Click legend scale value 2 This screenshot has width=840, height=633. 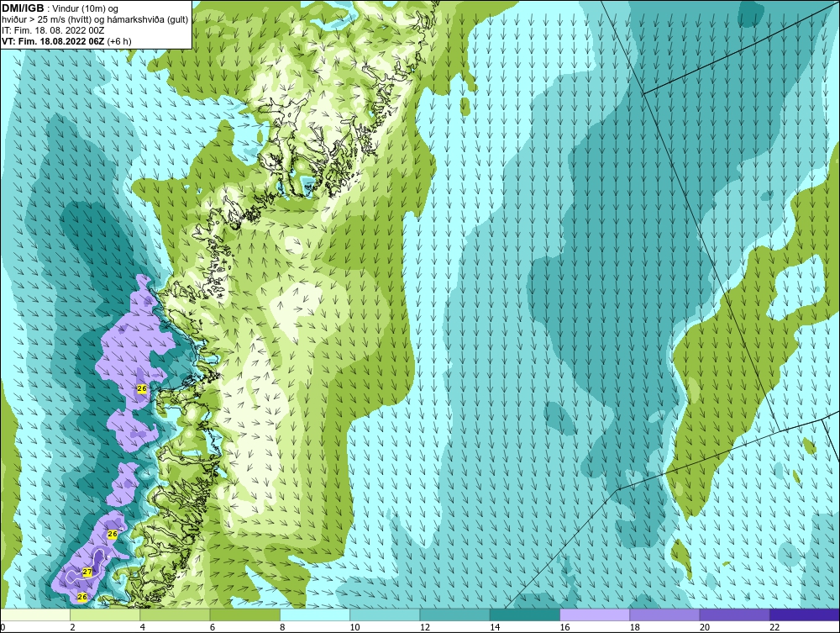[72, 628]
